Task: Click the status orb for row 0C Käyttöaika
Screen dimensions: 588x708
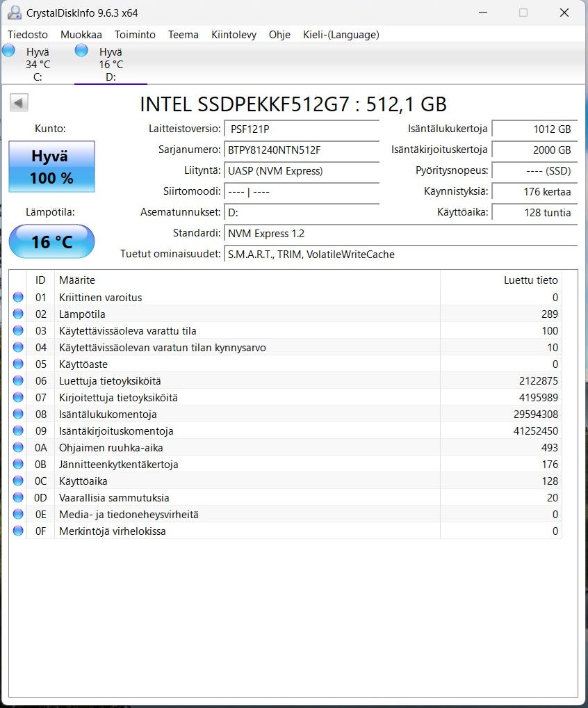Action: tap(18, 481)
